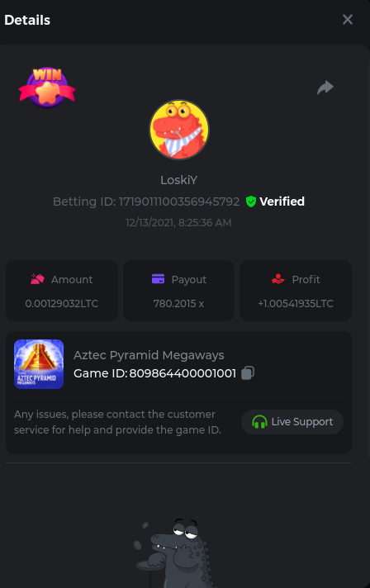Open LoskiY's crocodile avatar
370x588 pixels.
pyautogui.click(x=179, y=130)
